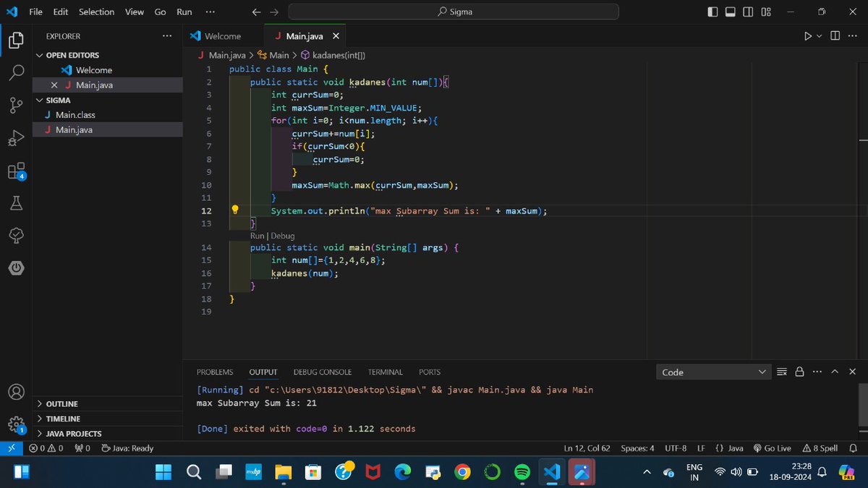The height and width of the screenshot is (488, 868).
Task: Toggle bottom panel layout button
Action: pyautogui.click(x=730, y=12)
